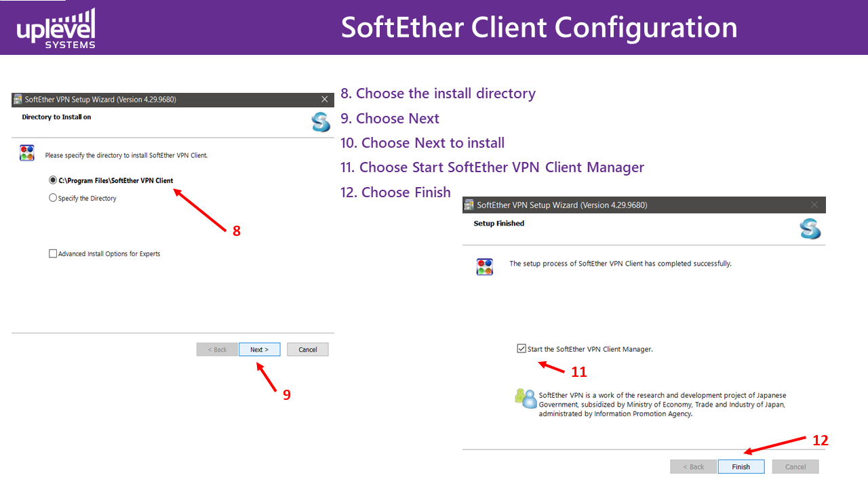Click the 'SoftEther Client Configuration' slide title

539,28
